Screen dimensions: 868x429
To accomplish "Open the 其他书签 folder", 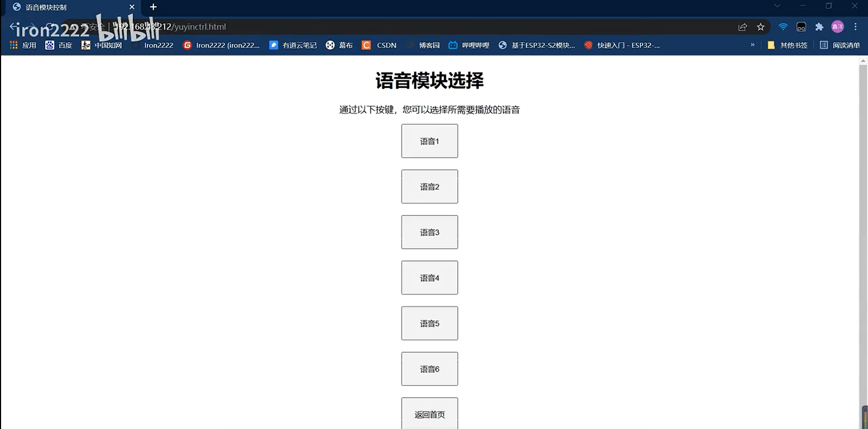I will tap(787, 45).
